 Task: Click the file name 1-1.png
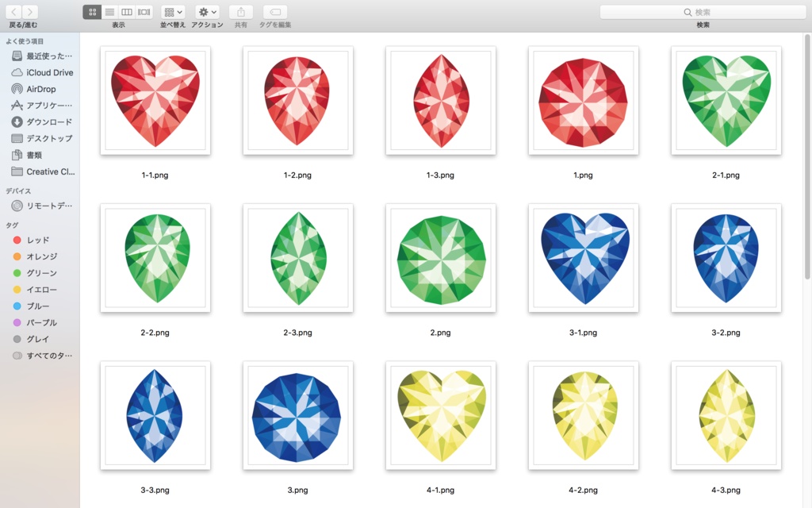pyautogui.click(x=155, y=175)
